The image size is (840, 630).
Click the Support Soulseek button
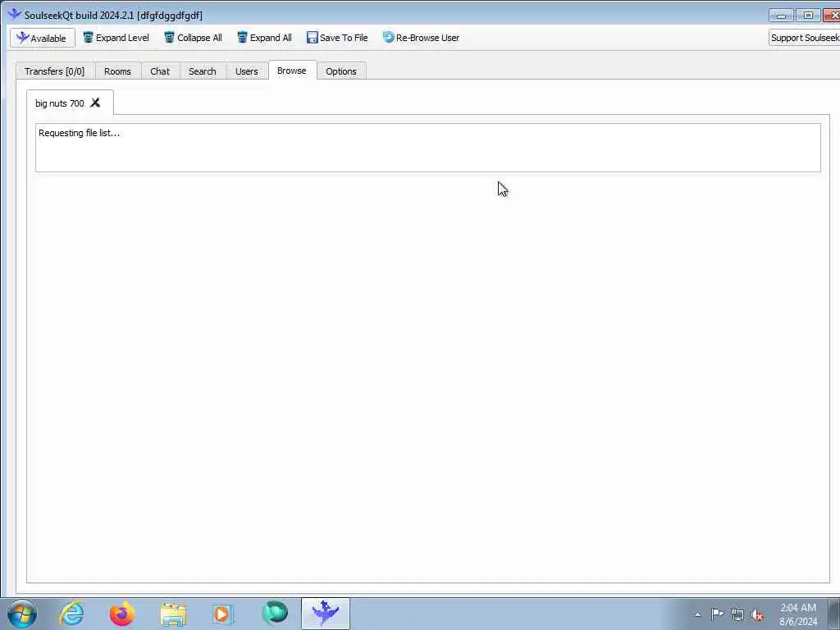[x=804, y=38]
